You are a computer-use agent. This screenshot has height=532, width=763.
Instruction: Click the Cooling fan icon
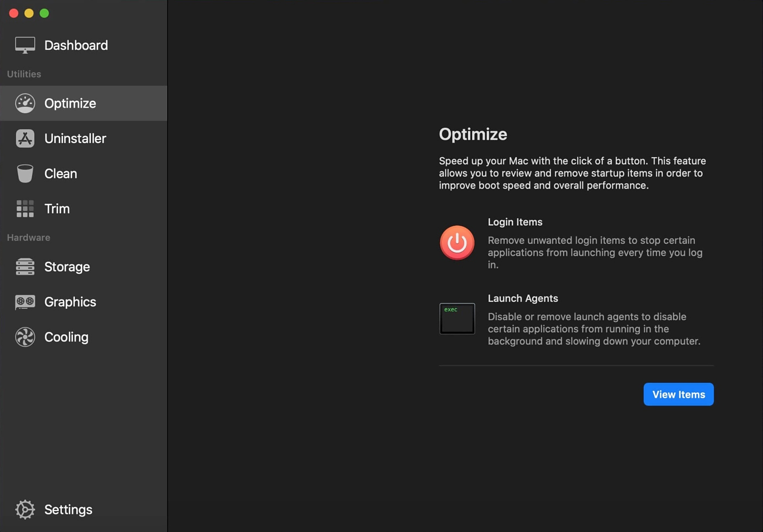pos(25,337)
